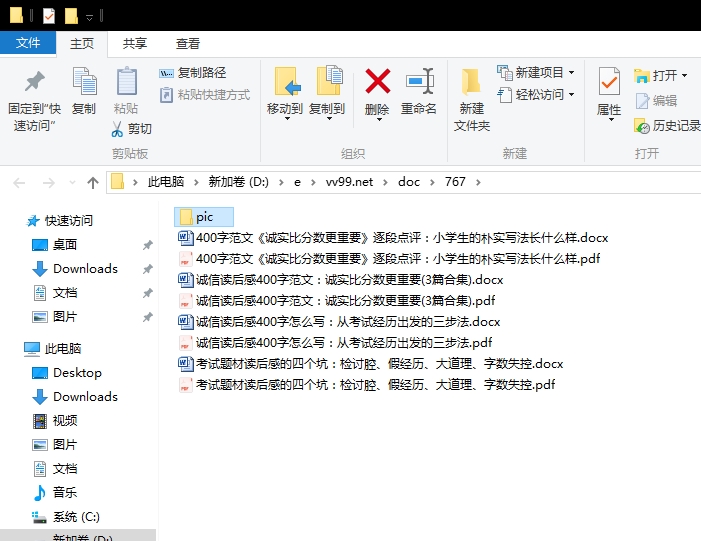Select 诚信读后感400字怎么写 三步法.docx
The image size is (701, 541).
tap(339, 322)
